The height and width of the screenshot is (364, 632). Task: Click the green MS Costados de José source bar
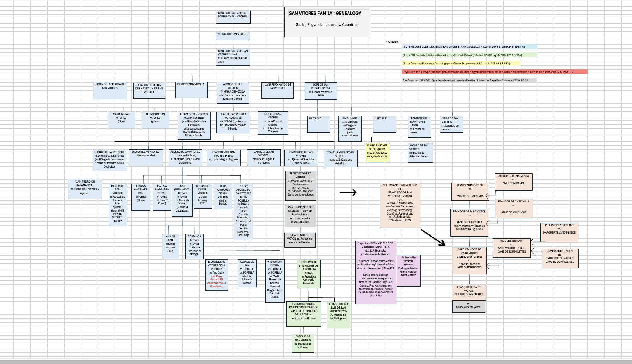pos(469,55)
